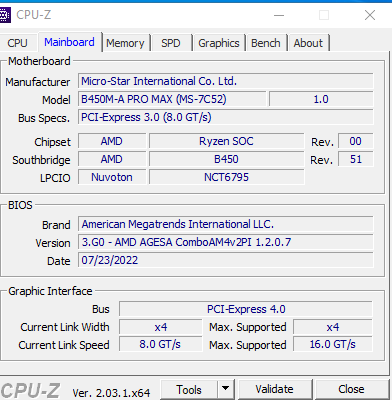392x400 pixels.
Task: Open the Graphics tab
Action: (x=219, y=43)
